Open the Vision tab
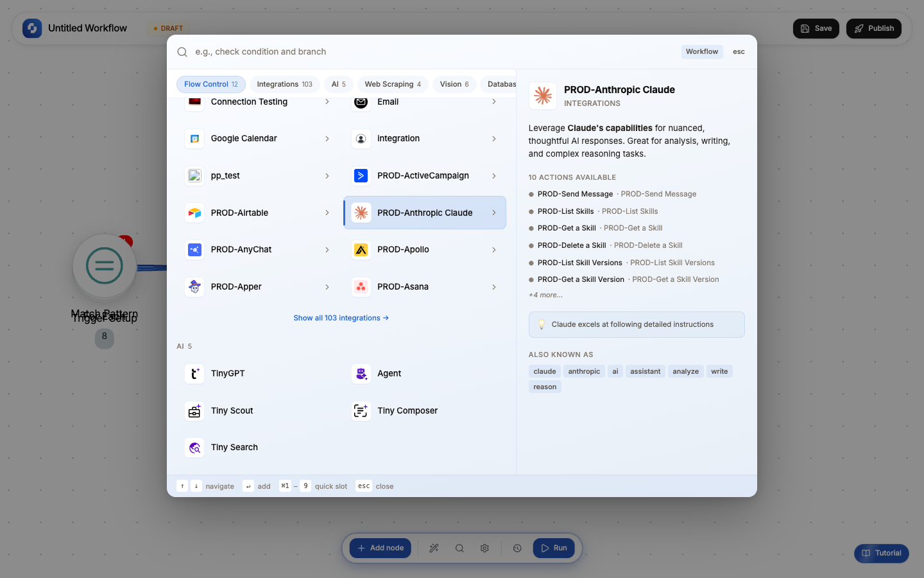 [454, 84]
